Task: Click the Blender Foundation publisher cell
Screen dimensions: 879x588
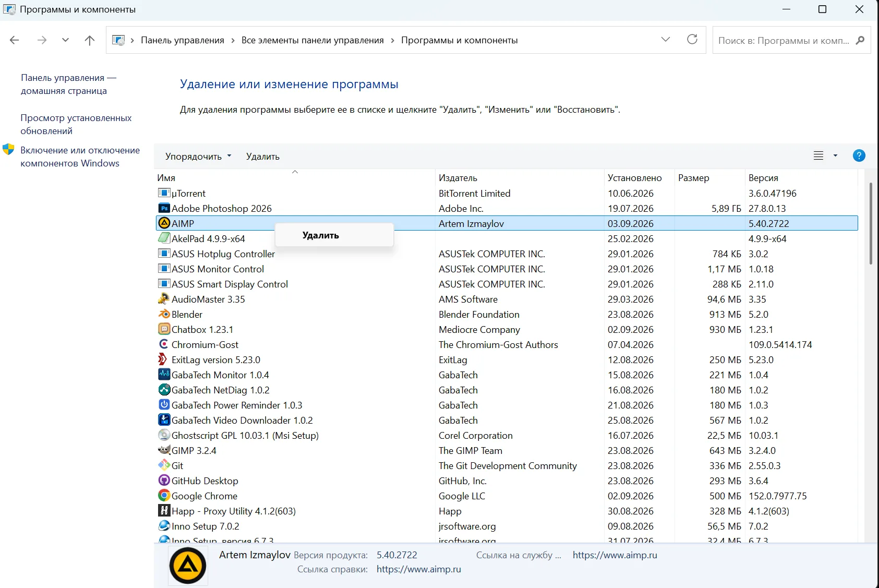Action: pos(479,314)
